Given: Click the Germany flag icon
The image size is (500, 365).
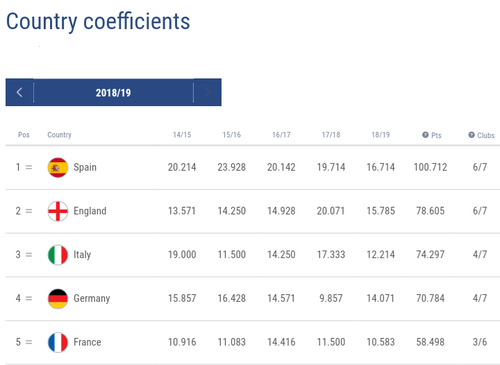Looking at the screenshot, I should 58,298.
